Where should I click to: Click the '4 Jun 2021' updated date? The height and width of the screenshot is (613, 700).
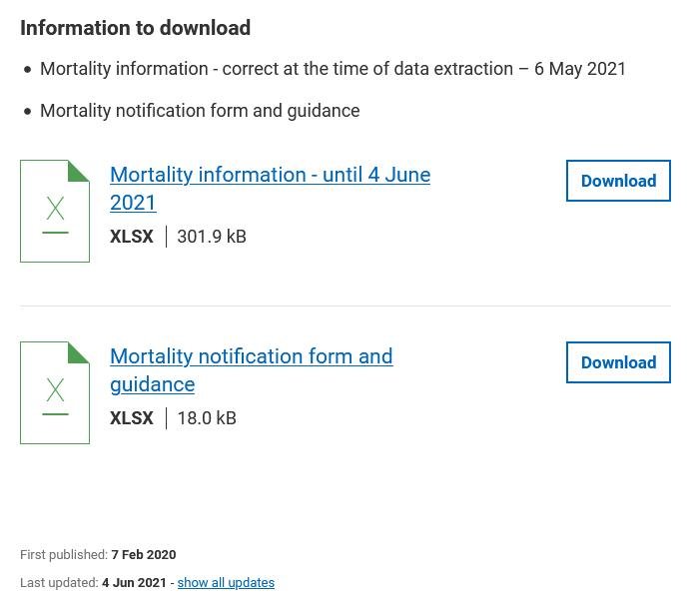pos(134,583)
